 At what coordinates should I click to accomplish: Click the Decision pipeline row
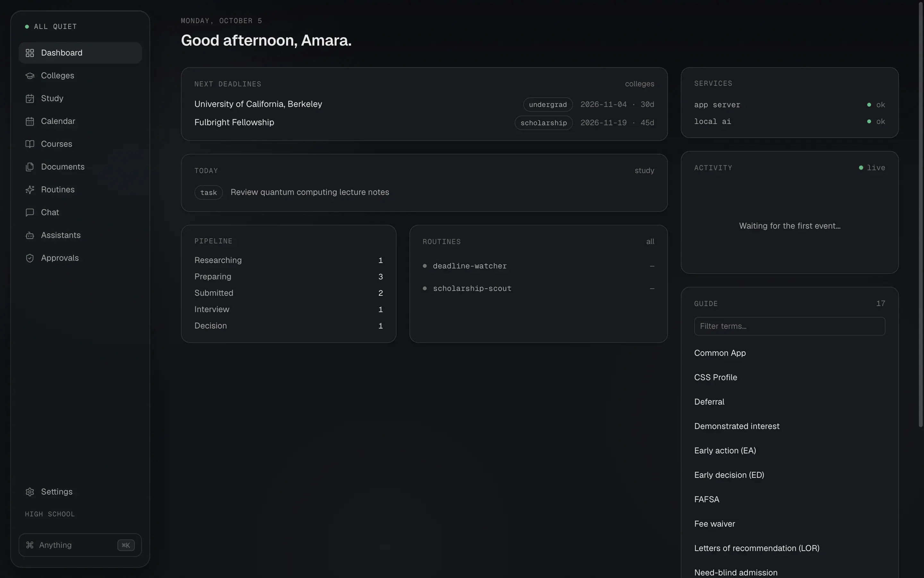point(288,326)
